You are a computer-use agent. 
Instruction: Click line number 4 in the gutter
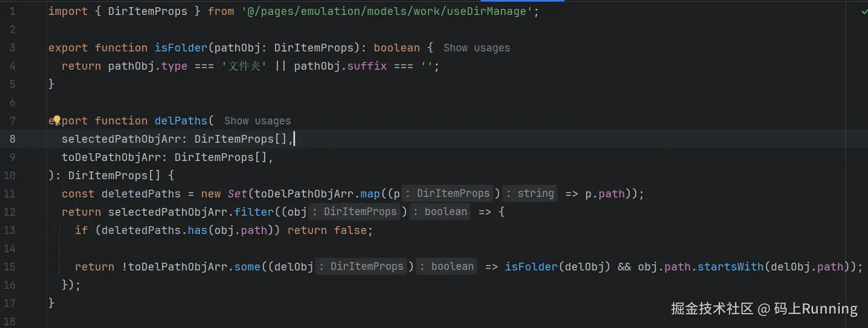pyautogui.click(x=13, y=66)
